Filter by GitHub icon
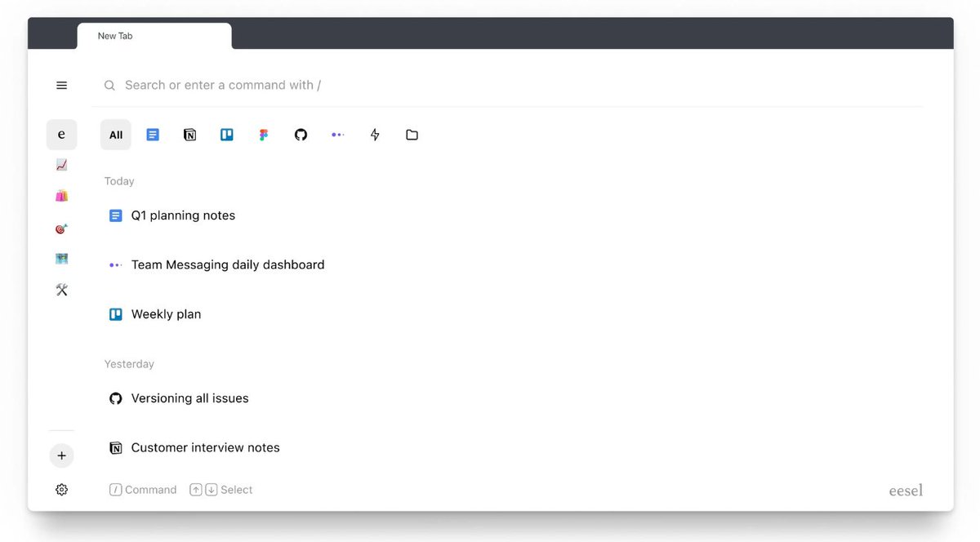This screenshot has height=542, width=980. click(x=301, y=135)
